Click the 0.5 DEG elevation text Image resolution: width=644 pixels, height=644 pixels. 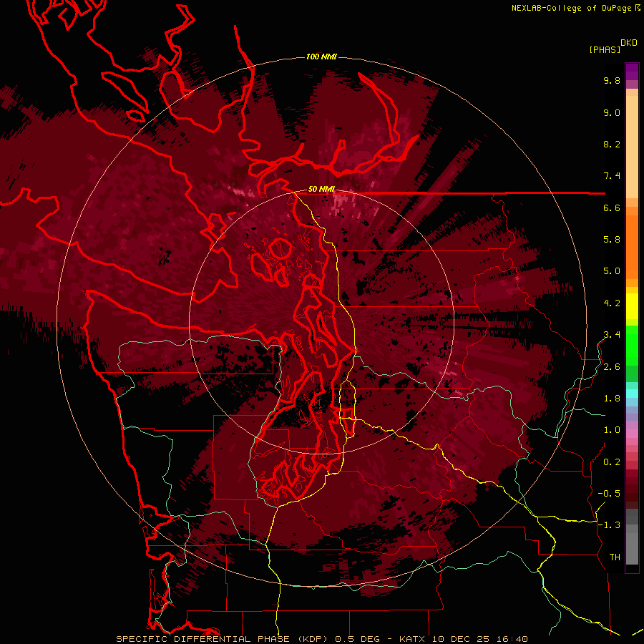(x=358, y=639)
